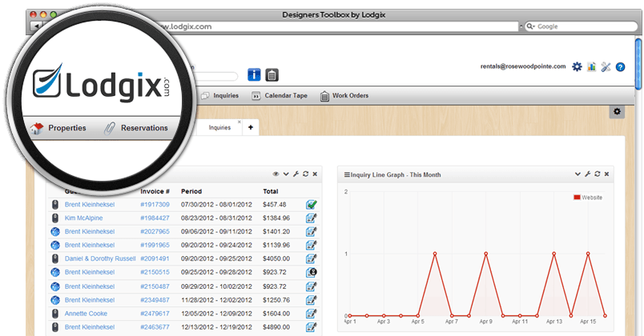Click the blue help question mark icon
Image resolution: width=644 pixels, height=336 pixels.
pyautogui.click(x=620, y=67)
